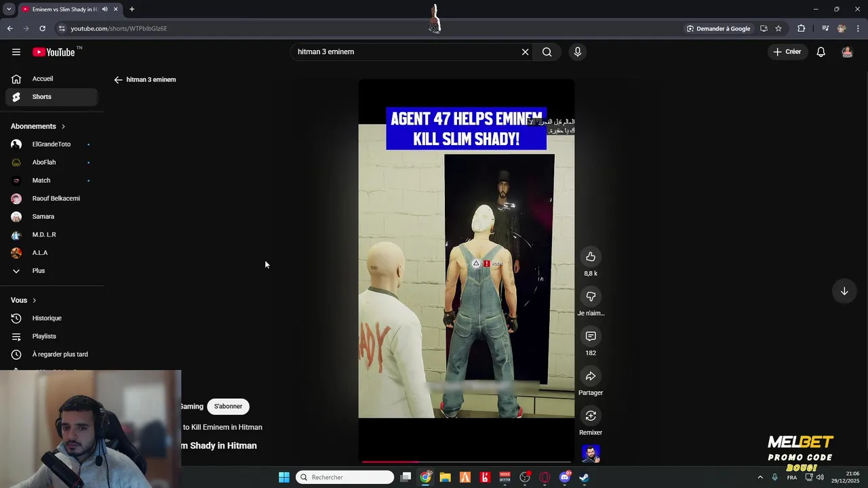Open the sound thumbnail below Remixer
Image resolution: width=868 pixels, height=488 pixels.
tap(591, 453)
